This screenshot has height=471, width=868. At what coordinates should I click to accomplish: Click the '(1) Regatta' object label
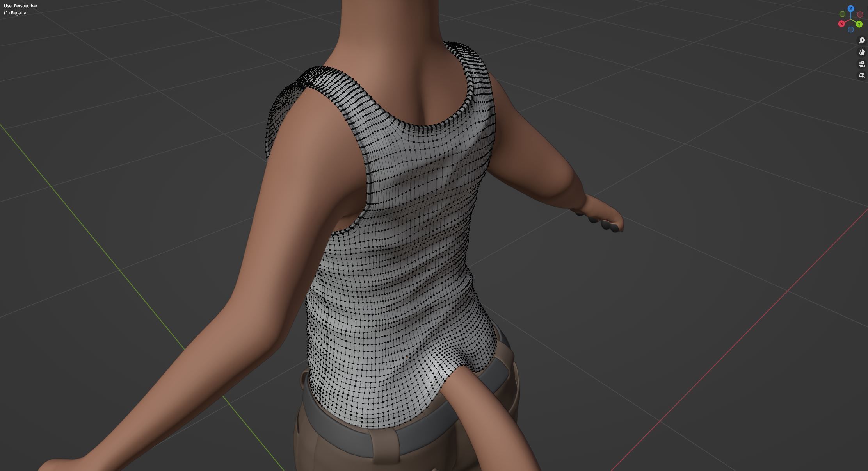15,13
